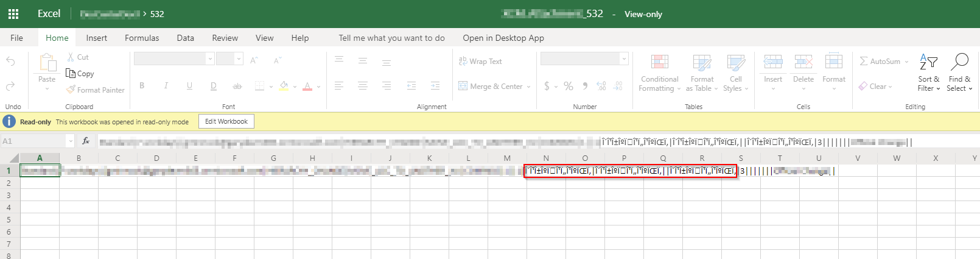Viewport: 980px width, 259px height.
Task: Select the Format Painter tool
Action: pos(96,90)
